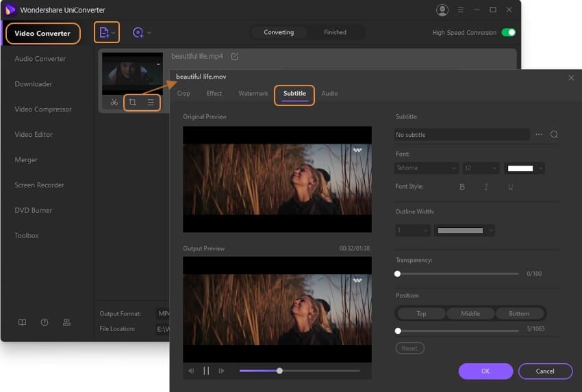This screenshot has width=582, height=392.
Task: Switch to the Watermark tab
Action: 253,94
